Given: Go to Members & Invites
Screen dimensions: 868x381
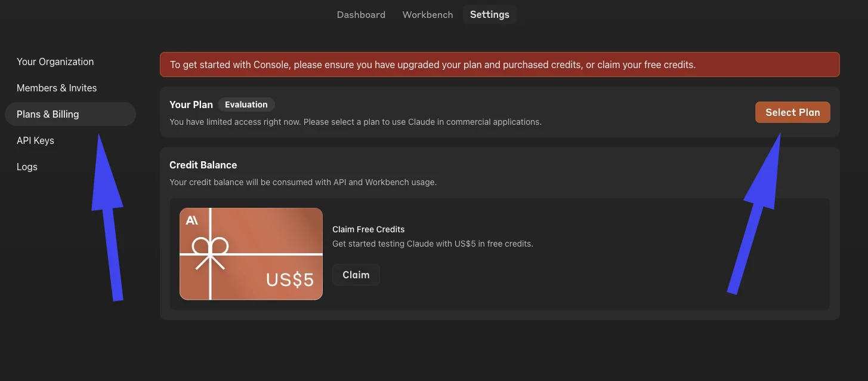Looking at the screenshot, I should [57, 88].
